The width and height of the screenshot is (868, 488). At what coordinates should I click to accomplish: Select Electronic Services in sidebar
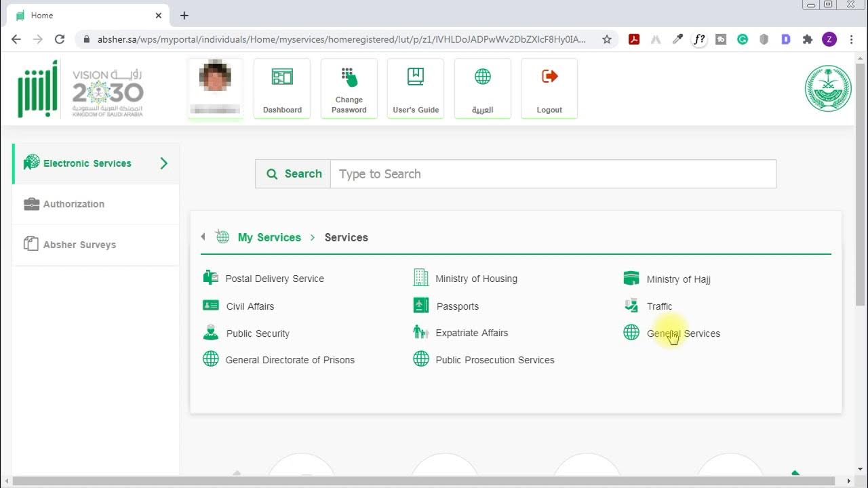tap(96, 163)
